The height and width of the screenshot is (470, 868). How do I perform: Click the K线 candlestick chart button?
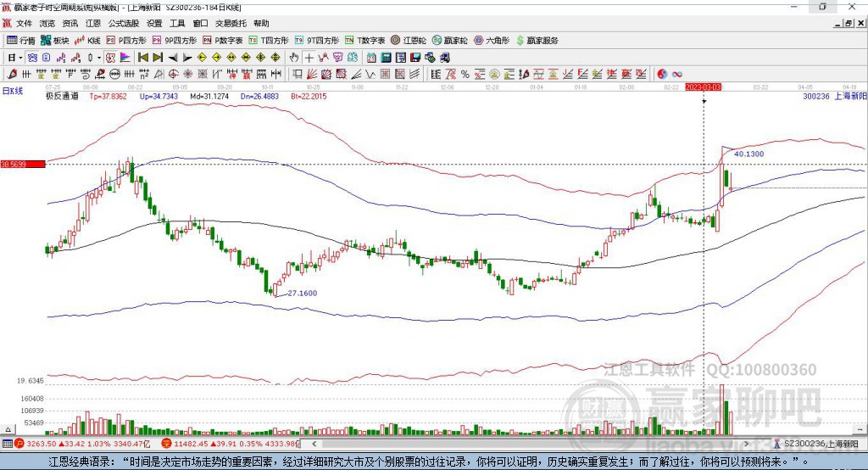click(87, 41)
